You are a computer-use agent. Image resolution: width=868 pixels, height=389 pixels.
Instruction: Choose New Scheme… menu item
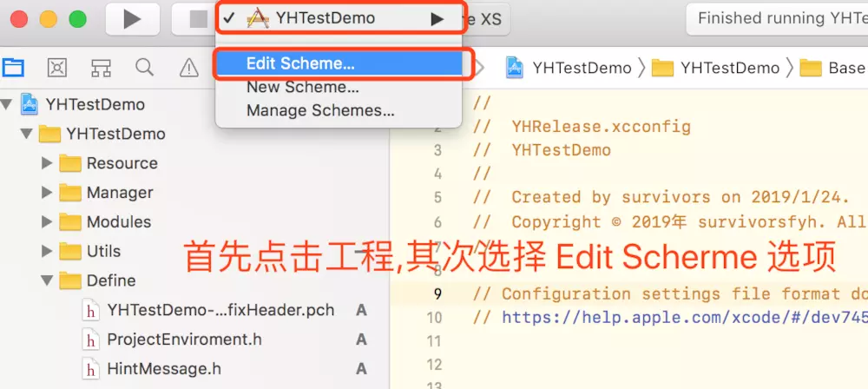click(303, 87)
